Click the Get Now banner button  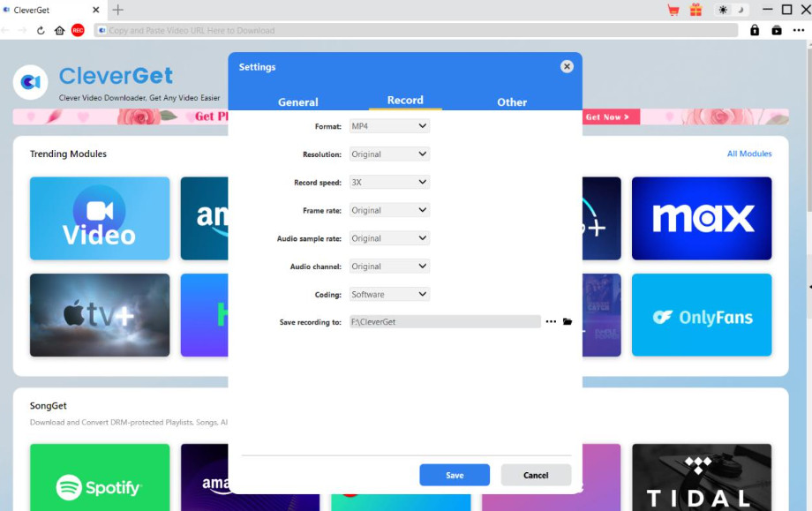[x=610, y=117]
